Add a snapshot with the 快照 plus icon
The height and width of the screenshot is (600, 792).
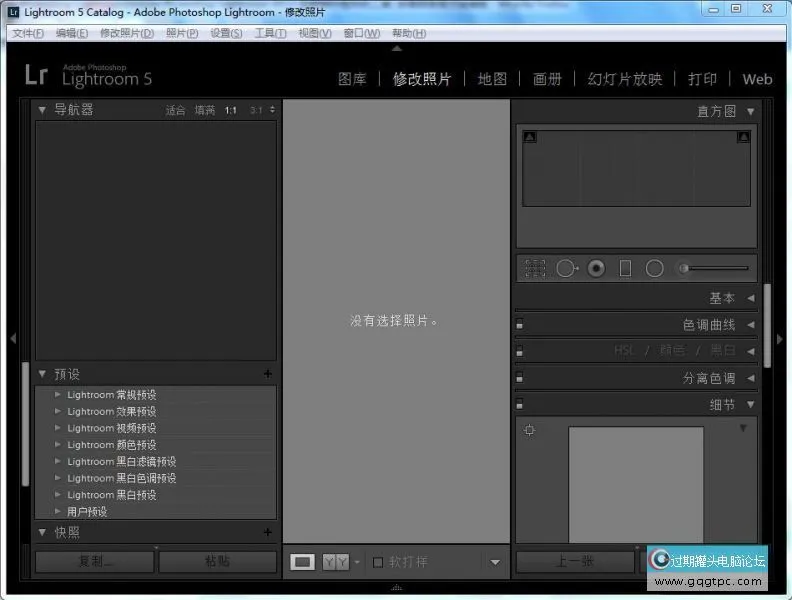click(267, 533)
